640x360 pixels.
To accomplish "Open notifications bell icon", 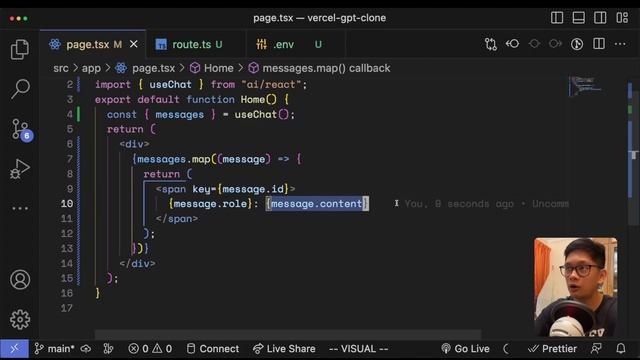I will coord(621,349).
